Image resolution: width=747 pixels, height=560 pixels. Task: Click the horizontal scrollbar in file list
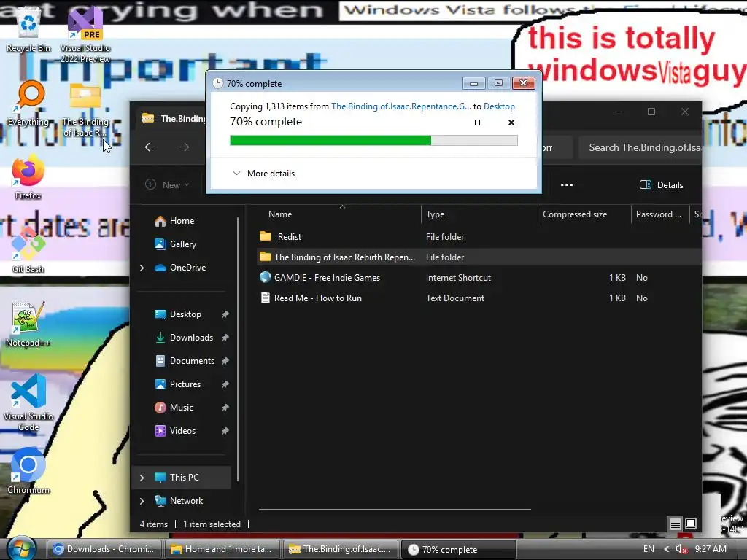pyautogui.click(x=395, y=510)
